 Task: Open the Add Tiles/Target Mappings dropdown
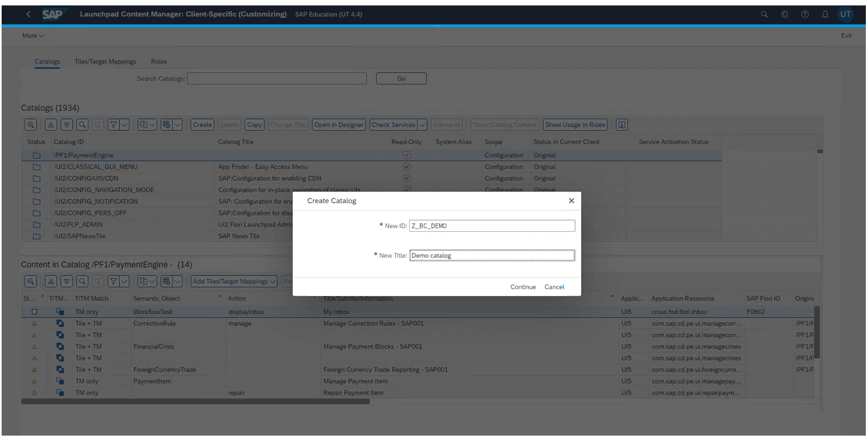pos(234,281)
